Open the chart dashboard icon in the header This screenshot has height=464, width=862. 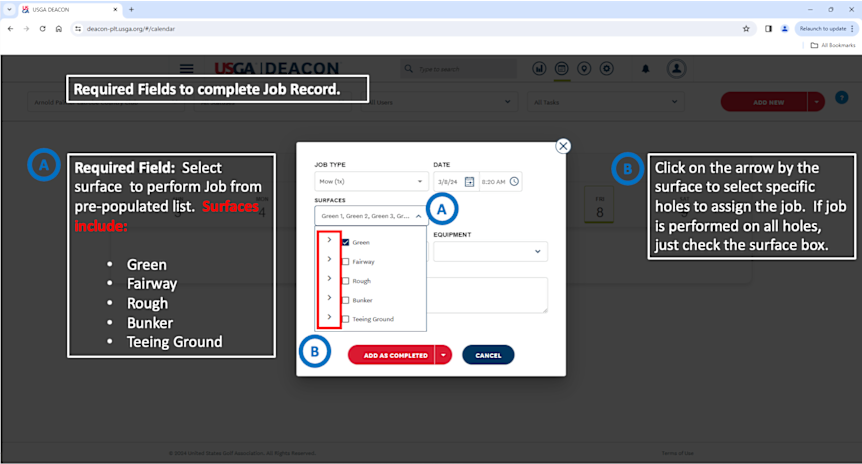(539, 69)
